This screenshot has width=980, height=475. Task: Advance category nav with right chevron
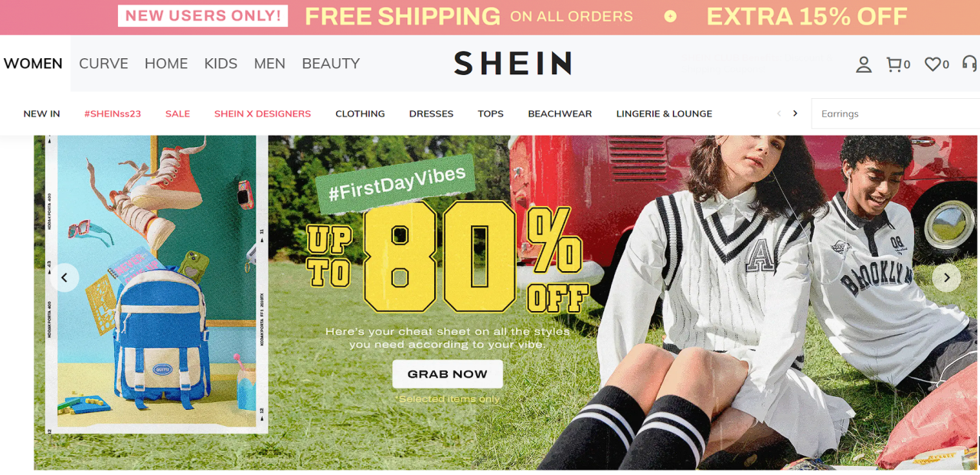coord(795,113)
